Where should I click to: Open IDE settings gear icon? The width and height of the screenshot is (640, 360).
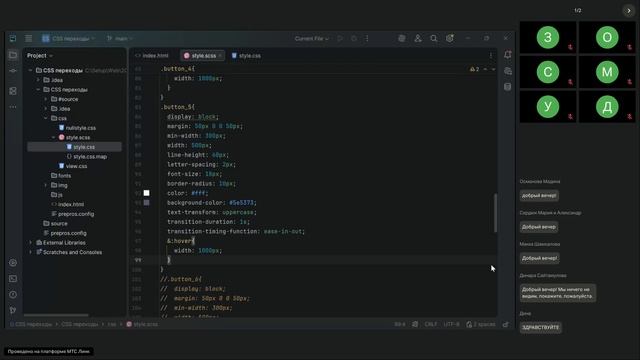coord(449,38)
